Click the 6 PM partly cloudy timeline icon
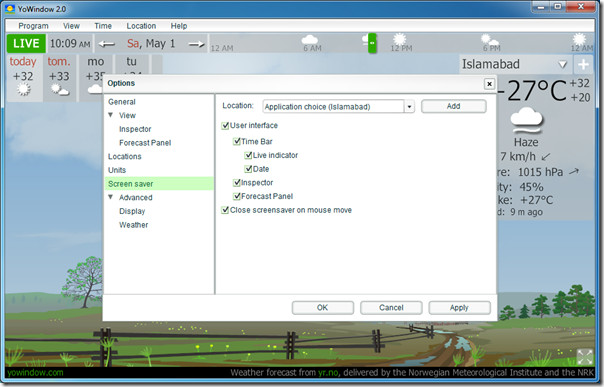Screen dimensions: 604x387 pos(490,39)
